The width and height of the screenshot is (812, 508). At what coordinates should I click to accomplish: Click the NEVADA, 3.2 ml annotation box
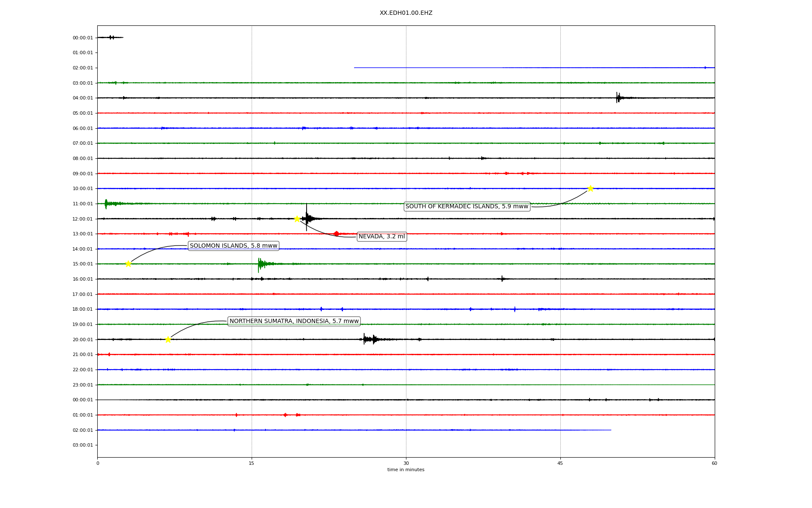tap(381, 237)
